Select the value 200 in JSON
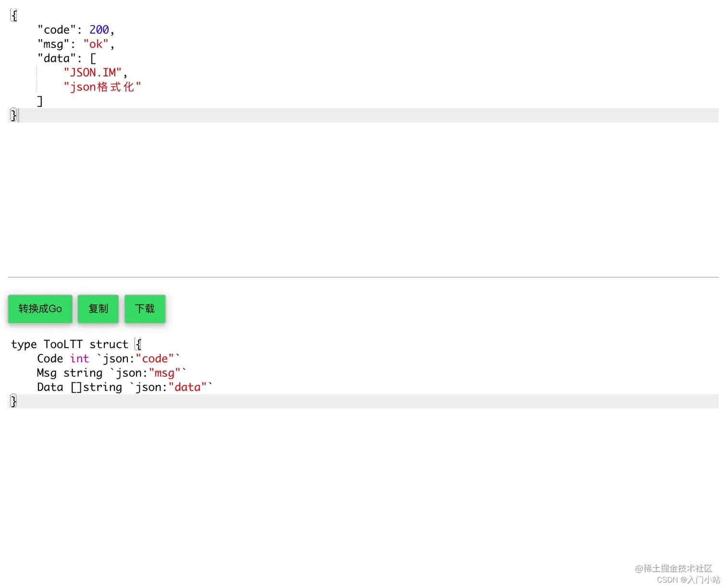 pyautogui.click(x=99, y=30)
